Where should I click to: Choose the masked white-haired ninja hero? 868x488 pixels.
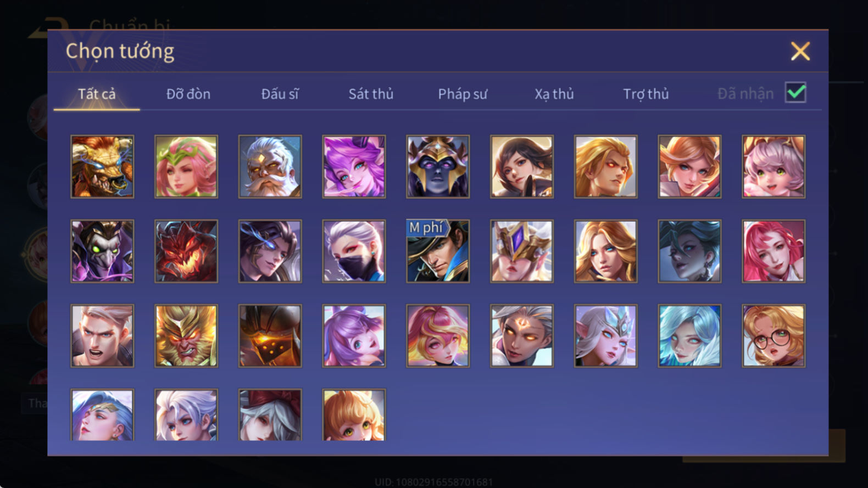(x=354, y=251)
